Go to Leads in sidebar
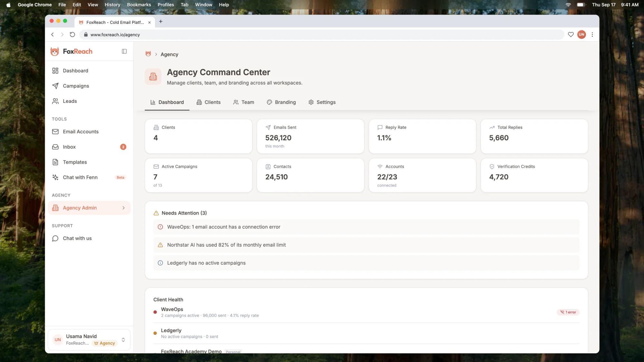644x362 pixels. (x=89, y=101)
